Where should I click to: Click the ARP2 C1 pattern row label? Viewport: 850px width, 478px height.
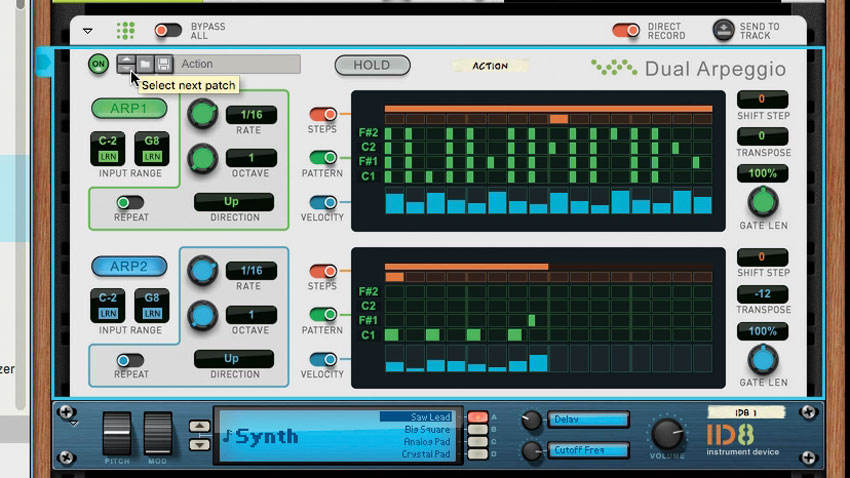368,335
